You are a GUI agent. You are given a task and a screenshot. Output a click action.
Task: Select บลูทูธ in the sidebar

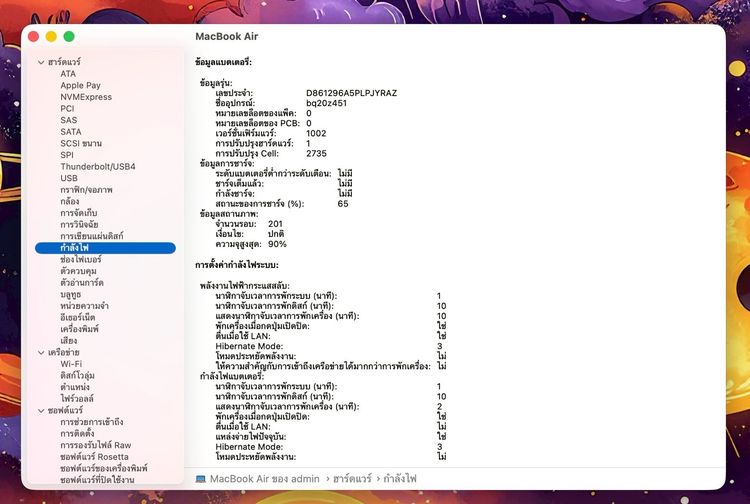pyautogui.click(x=71, y=294)
